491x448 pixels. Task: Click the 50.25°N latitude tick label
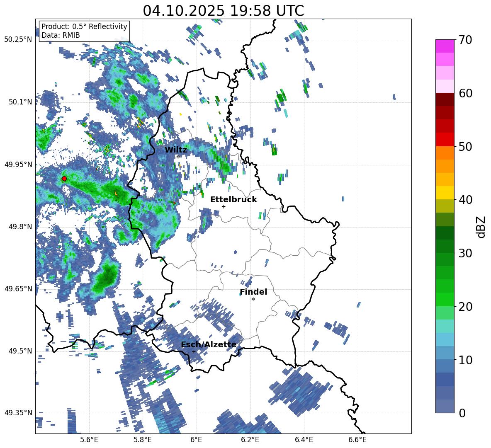18,40
